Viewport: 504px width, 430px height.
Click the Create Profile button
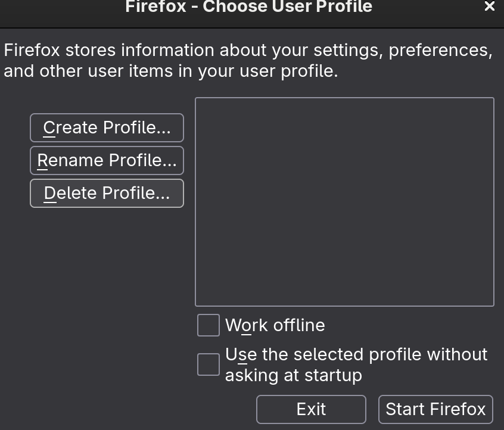point(107,128)
